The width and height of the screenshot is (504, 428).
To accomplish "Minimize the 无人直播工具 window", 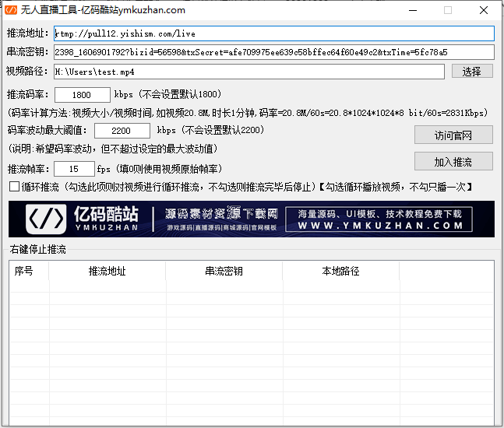I will tap(413, 10).
